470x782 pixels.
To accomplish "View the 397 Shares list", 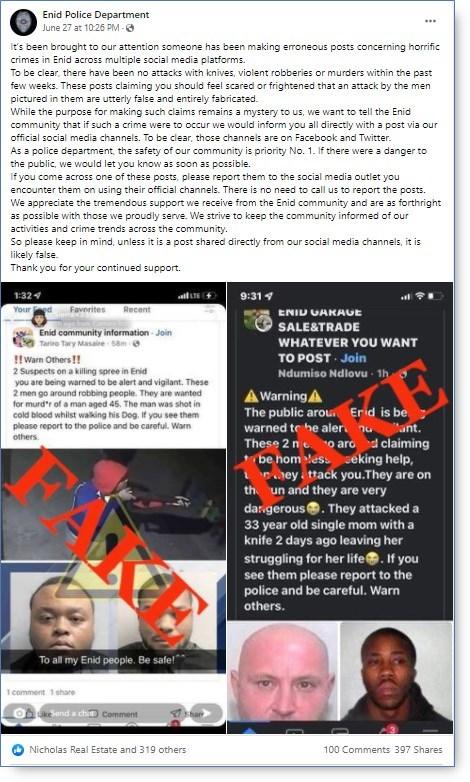I will [x=419, y=749].
